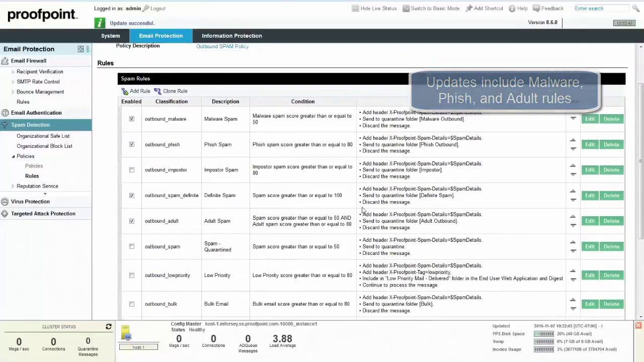Open Virus Protection section via its icon
Image resolution: width=644 pixels, height=362 pixels.
point(5,202)
